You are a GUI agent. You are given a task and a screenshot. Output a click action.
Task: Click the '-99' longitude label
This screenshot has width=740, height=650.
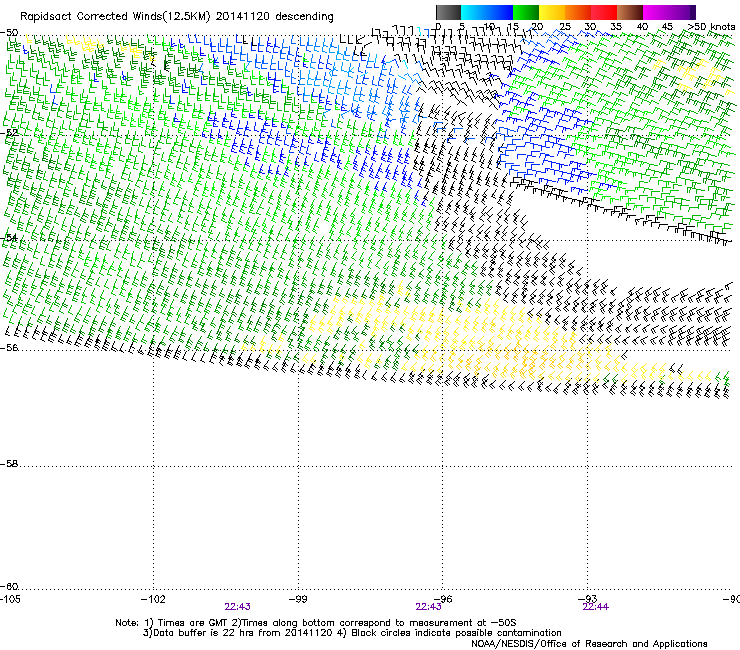tap(298, 599)
